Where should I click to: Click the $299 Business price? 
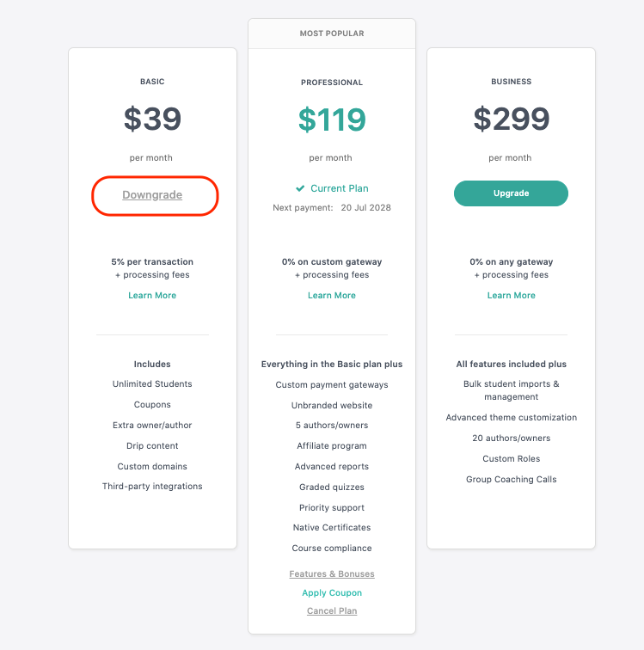click(512, 119)
